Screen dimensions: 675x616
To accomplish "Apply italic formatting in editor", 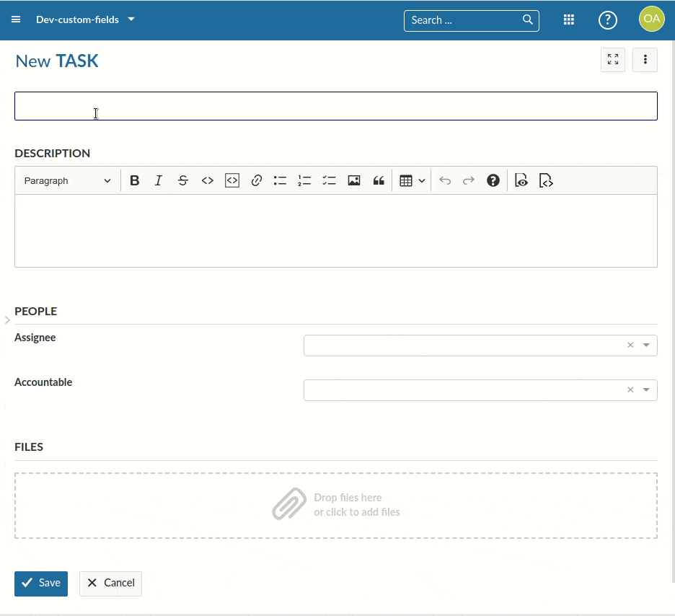I will point(159,181).
